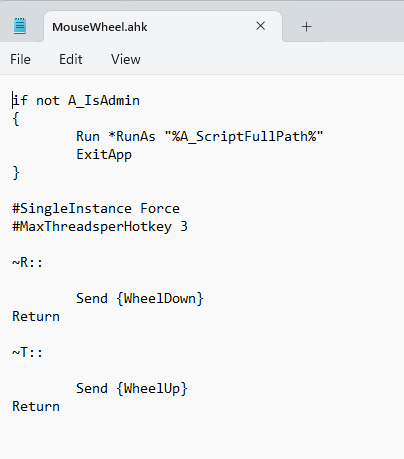
Task: Click the Return after WheelDown
Action: click(36, 317)
